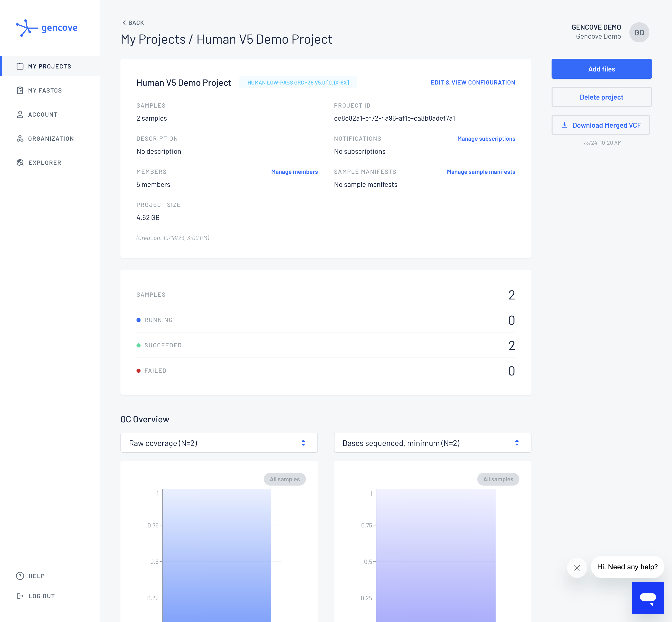
Task: Expand the Raw coverage (N=2) dropdown
Action: tap(219, 443)
